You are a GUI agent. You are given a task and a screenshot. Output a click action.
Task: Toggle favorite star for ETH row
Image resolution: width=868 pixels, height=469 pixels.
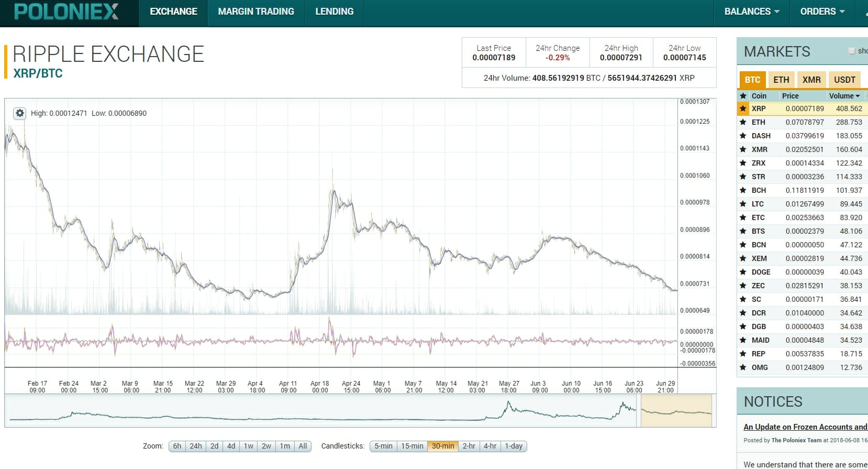click(x=743, y=122)
